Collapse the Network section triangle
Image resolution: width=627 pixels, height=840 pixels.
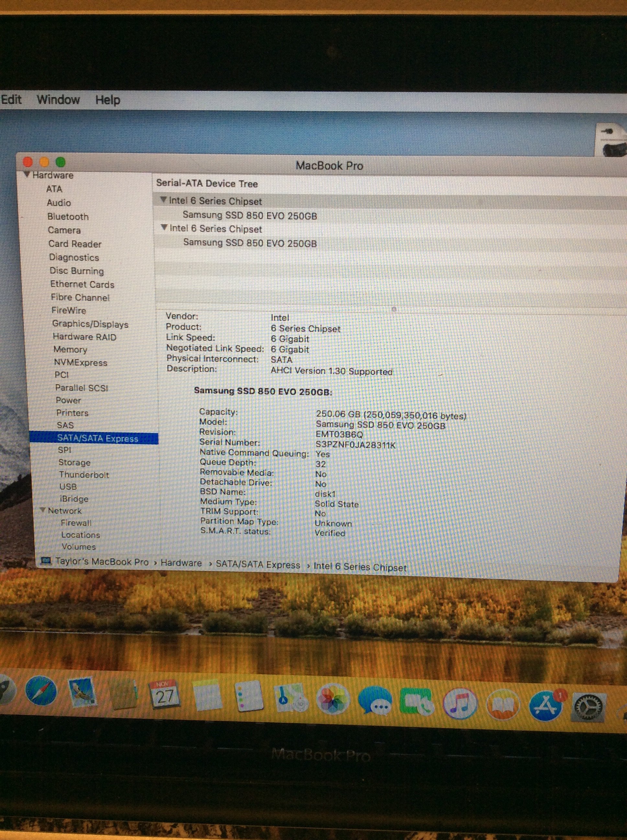pyautogui.click(x=42, y=510)
